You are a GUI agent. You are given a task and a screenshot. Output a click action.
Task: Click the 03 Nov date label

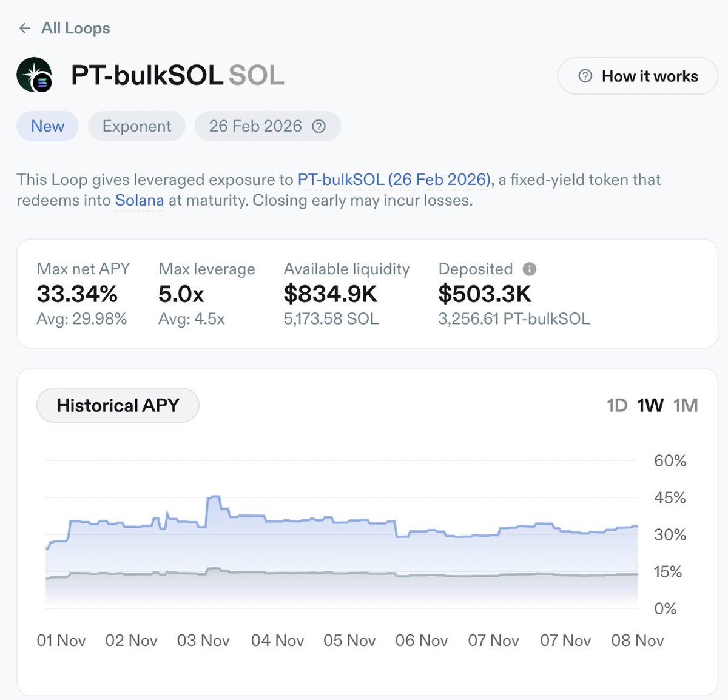[x=203, y=641]
